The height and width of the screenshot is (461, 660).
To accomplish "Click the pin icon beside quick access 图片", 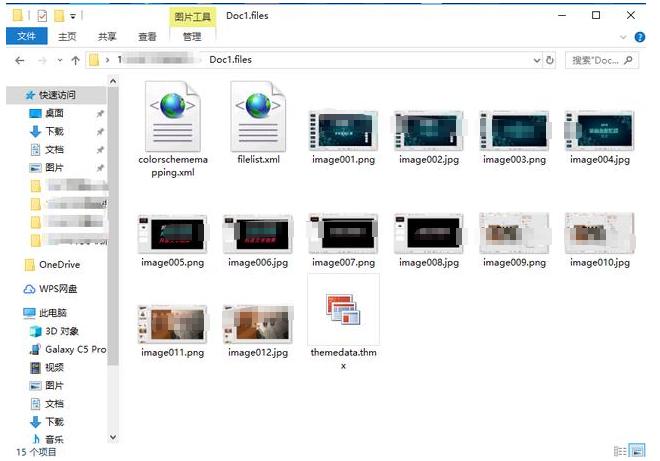I will (x=100, y=168).
